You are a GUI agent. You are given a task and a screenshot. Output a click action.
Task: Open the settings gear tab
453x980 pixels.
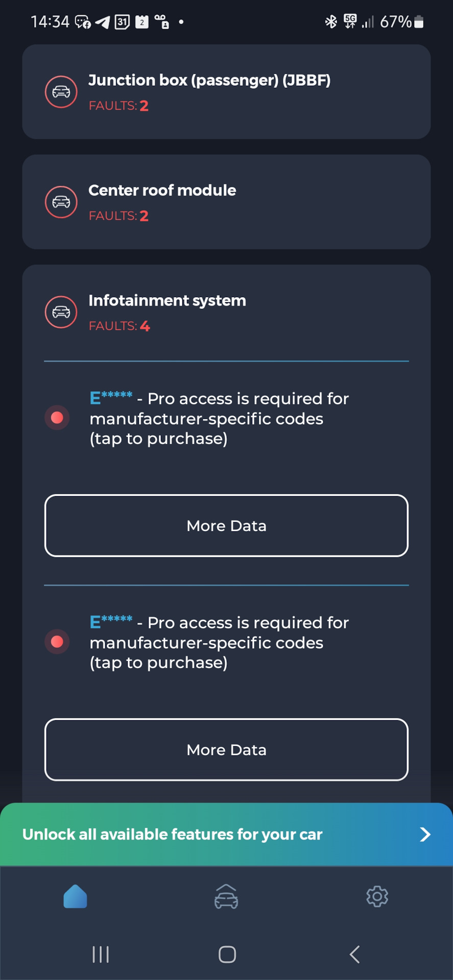point(377,897)
